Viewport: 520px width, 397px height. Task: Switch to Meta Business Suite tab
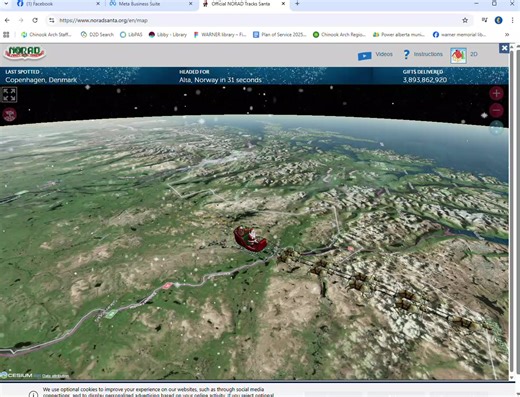(x=150, y=4)
